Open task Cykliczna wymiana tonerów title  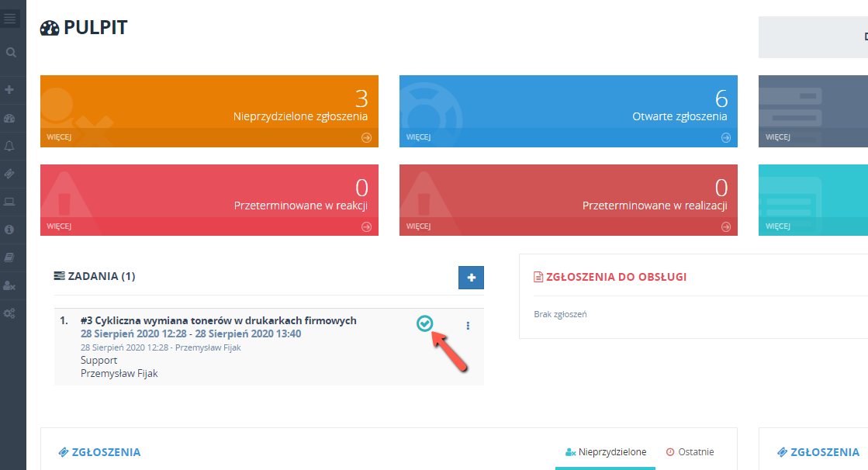point(218,320)
